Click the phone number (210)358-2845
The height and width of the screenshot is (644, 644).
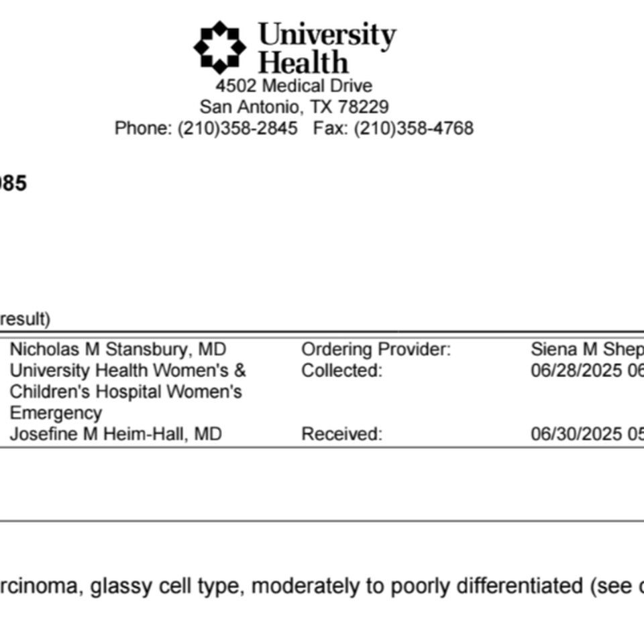pos(237,128)
